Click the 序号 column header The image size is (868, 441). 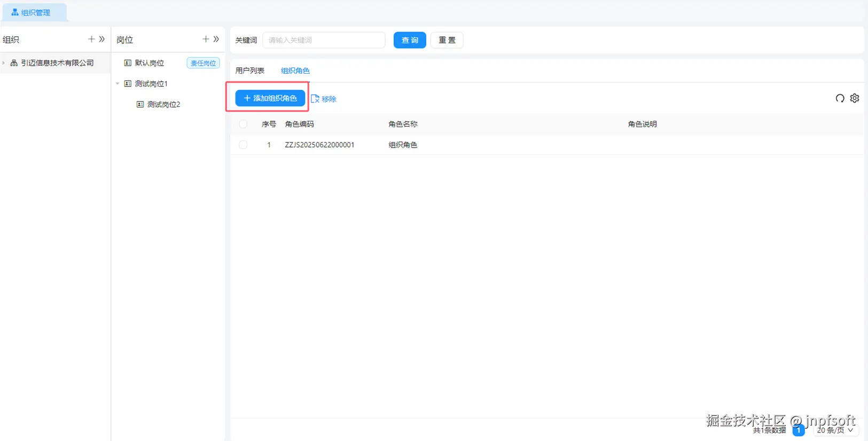[269, 124]
